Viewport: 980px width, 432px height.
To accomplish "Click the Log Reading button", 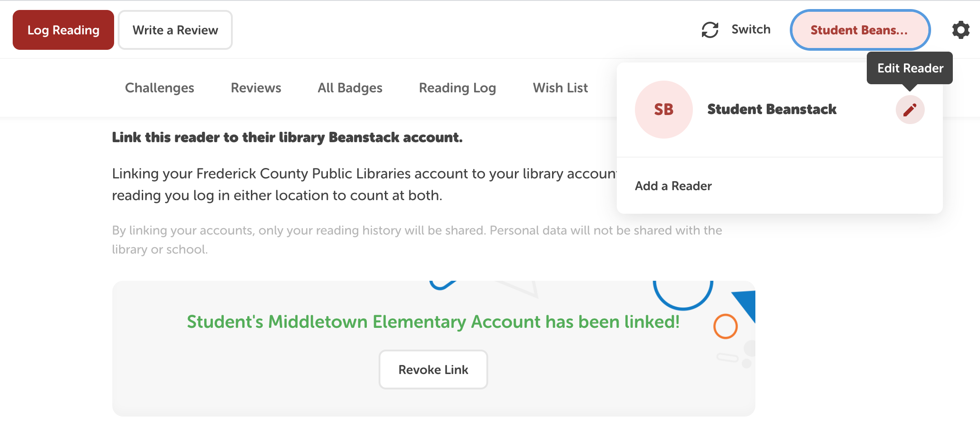I will tap(63, 30).
